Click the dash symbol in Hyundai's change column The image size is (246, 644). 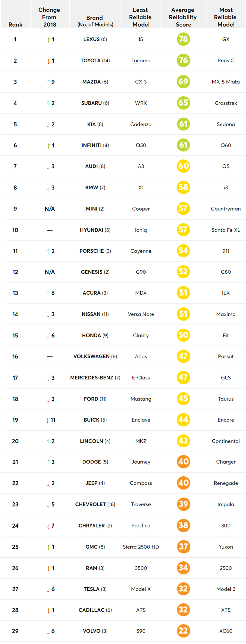(x=50, y=230)
